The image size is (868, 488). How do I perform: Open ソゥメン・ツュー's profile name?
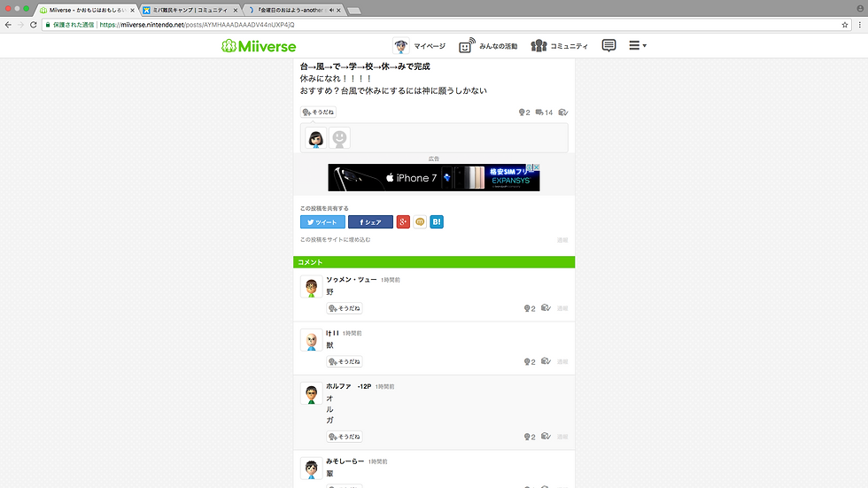351,279
